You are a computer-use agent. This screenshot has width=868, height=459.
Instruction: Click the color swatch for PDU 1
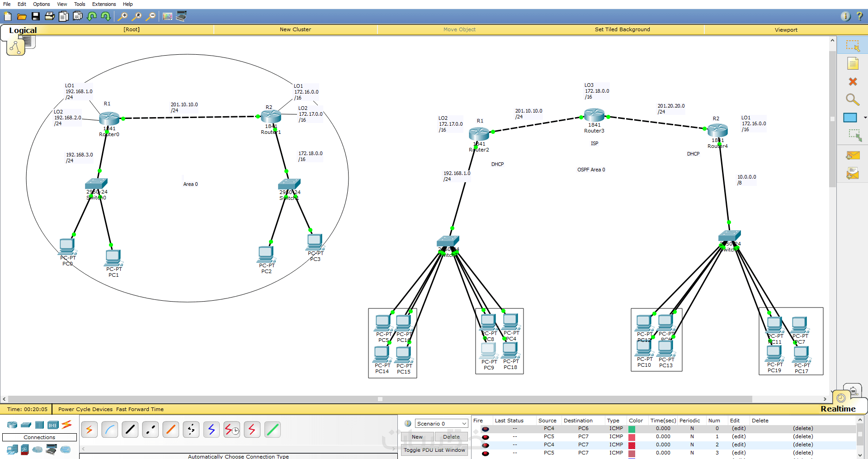pyautogui.click(x=632, y=437)
